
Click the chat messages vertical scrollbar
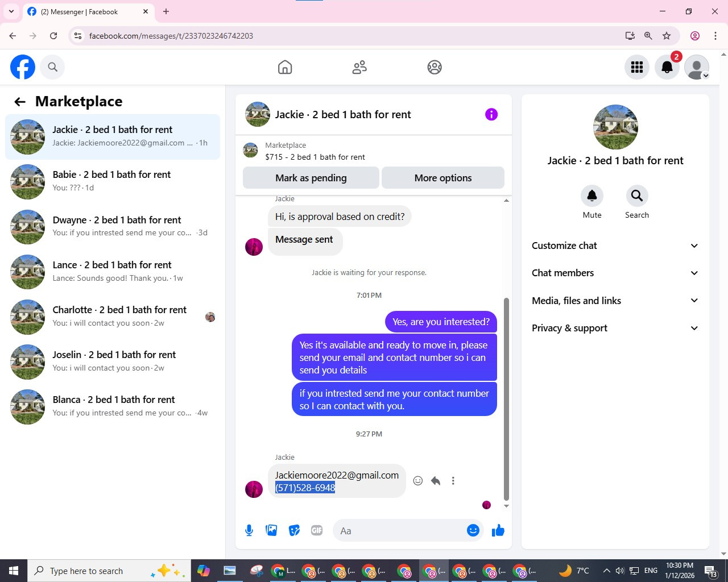coord(506,398)
